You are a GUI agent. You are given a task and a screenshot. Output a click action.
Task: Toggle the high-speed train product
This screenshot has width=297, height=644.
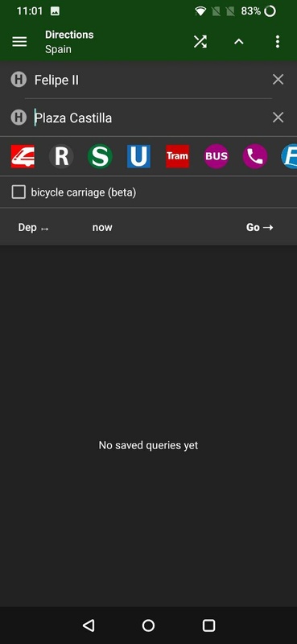[x=23, y=156]
